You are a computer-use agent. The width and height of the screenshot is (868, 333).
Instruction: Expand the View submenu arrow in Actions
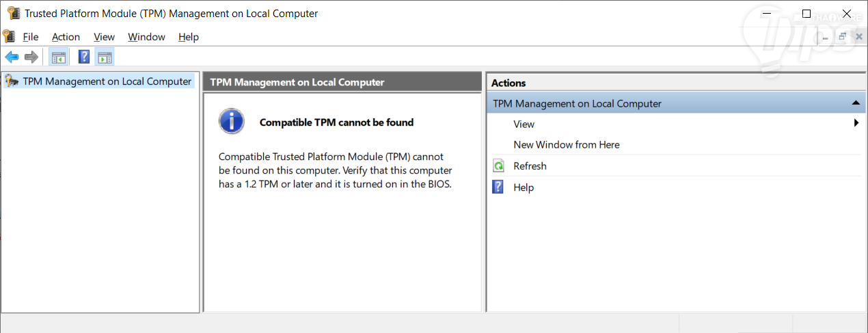(x=856, y=124)
